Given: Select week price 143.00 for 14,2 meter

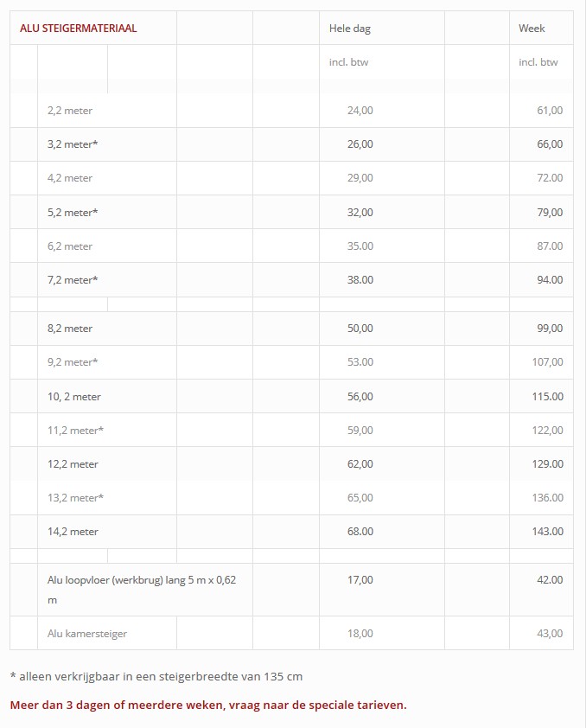Looking at the screenshot, I should pyautogui.click(x=547, y=532).
